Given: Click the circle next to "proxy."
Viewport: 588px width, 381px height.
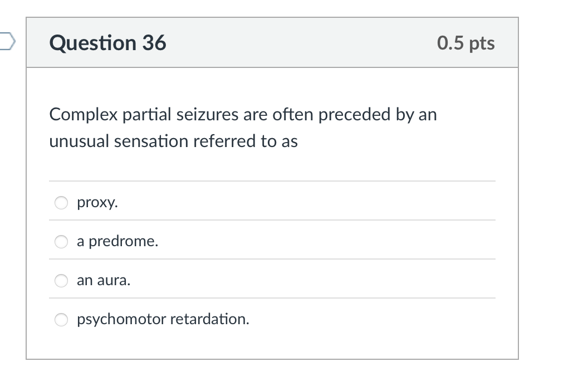Looking at the screenshot, I should [61, 203].
